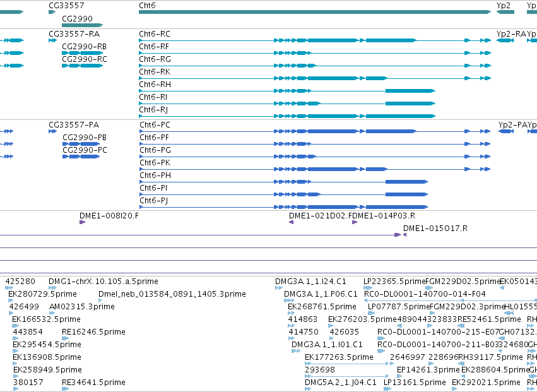Select the CG33557 gene arrow

tap(52, 12)
